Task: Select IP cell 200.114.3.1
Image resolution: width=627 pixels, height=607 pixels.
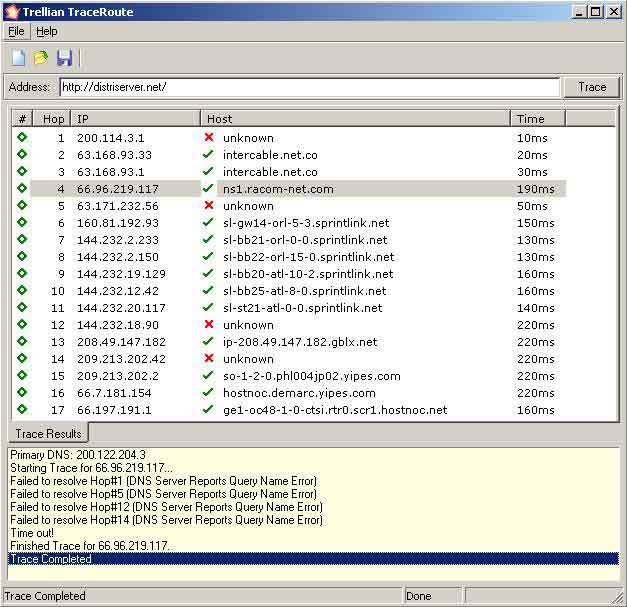Action: pyautogui.click(x=110, y=138)
